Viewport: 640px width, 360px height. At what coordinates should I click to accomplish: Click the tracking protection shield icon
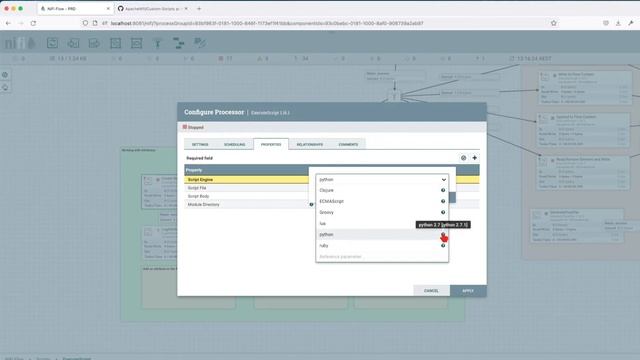(x=85, y=23)
